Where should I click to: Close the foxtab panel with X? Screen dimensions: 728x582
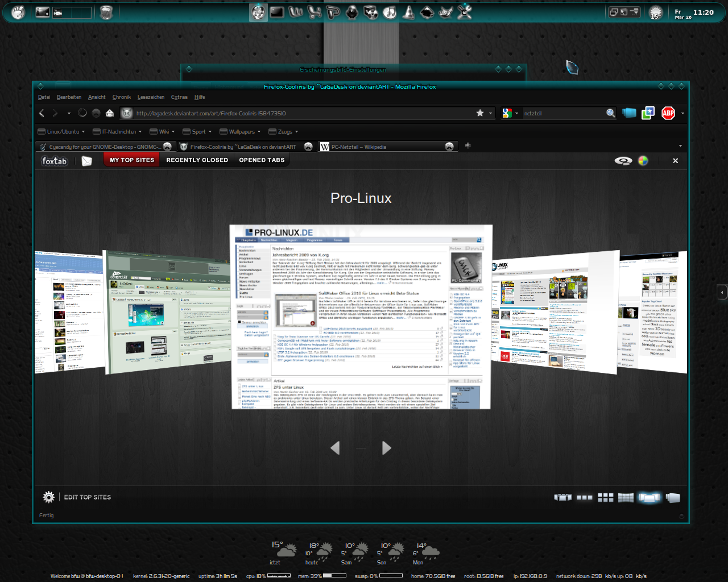[675, 161]
